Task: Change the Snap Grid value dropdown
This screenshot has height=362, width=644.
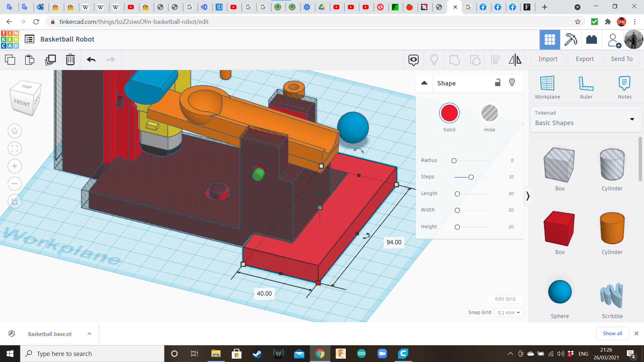Action: (x=509, y=312)
